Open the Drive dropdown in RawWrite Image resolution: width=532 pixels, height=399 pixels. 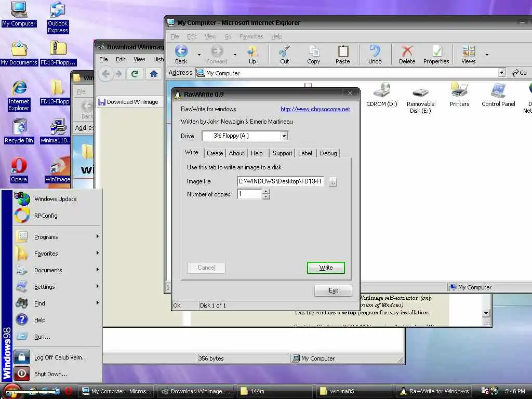(284, 136)
